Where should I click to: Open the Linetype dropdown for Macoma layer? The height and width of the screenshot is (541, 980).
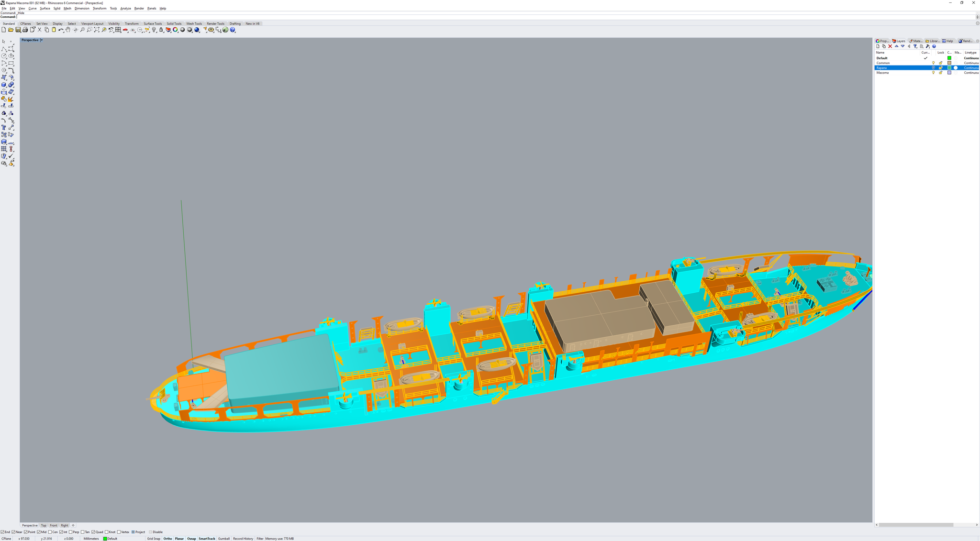pyautogui.click(x=971, y=73)
